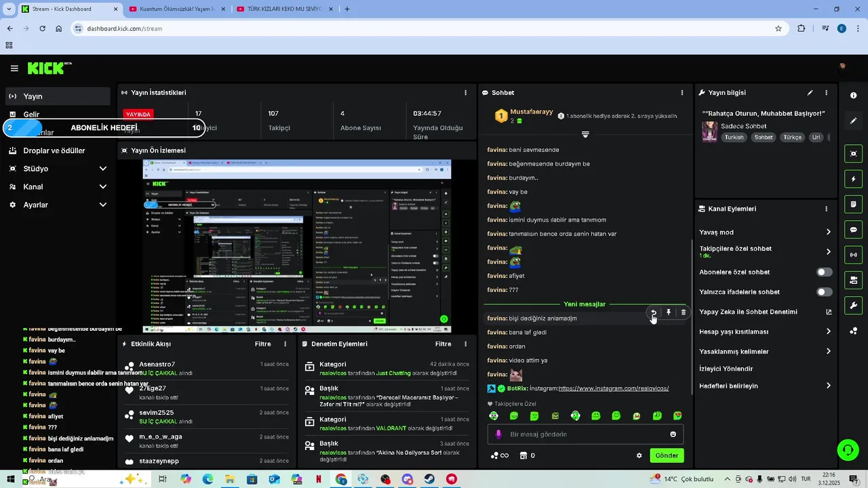Open the green headset support button

pyautogui.click(x=847, y=450)
